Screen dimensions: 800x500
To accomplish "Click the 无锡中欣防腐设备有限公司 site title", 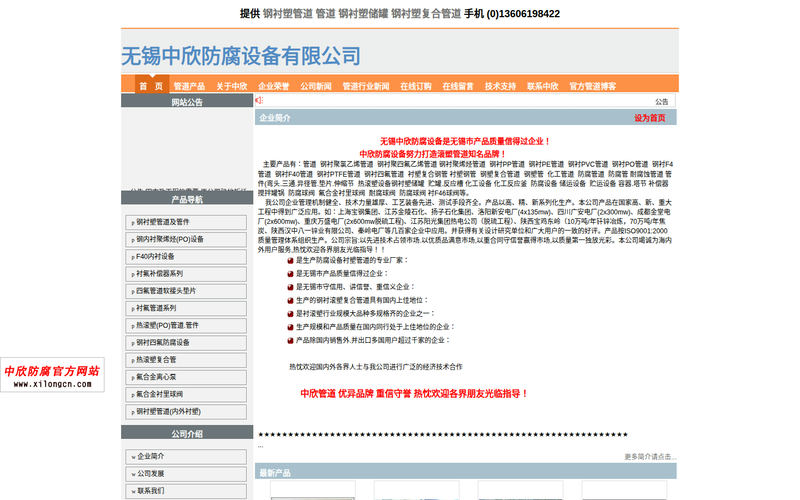I will point(241,56).
